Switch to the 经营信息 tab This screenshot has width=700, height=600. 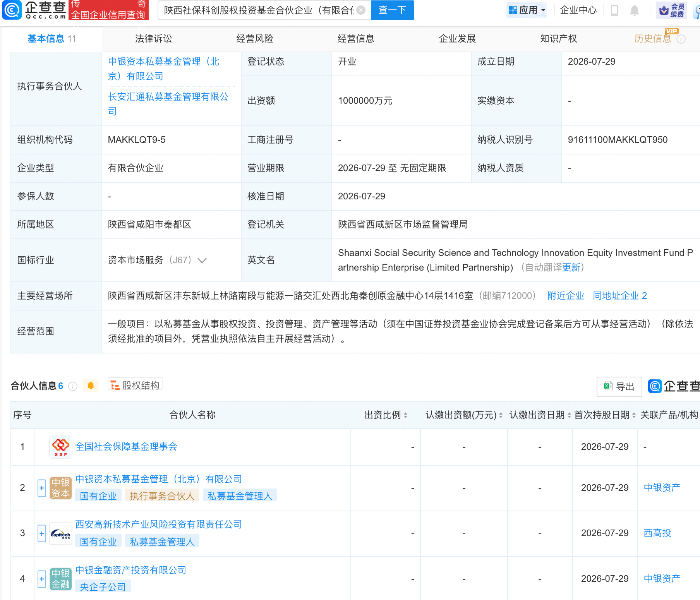coord(356,39)
